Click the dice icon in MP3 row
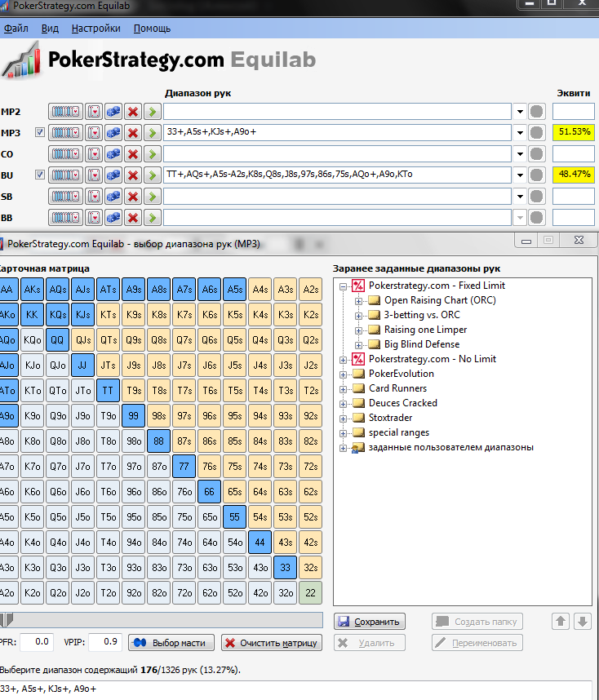The image size is (599, 700). click(113, 133)
